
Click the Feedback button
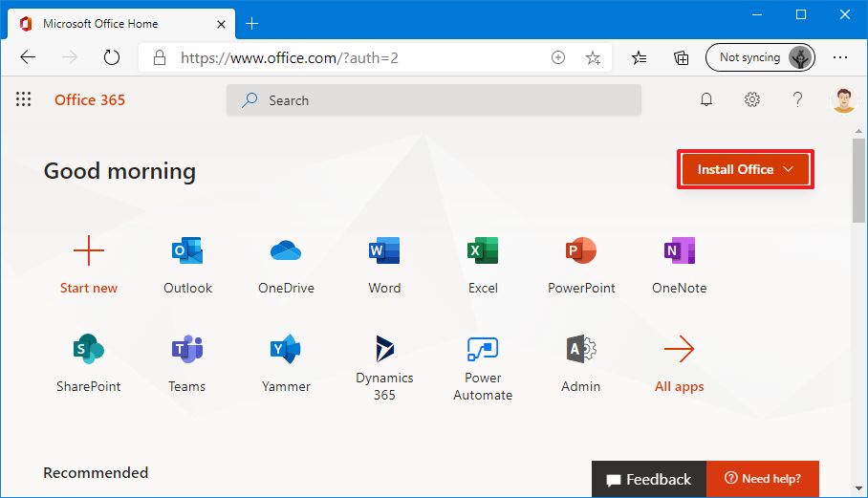tap(648, 479)
